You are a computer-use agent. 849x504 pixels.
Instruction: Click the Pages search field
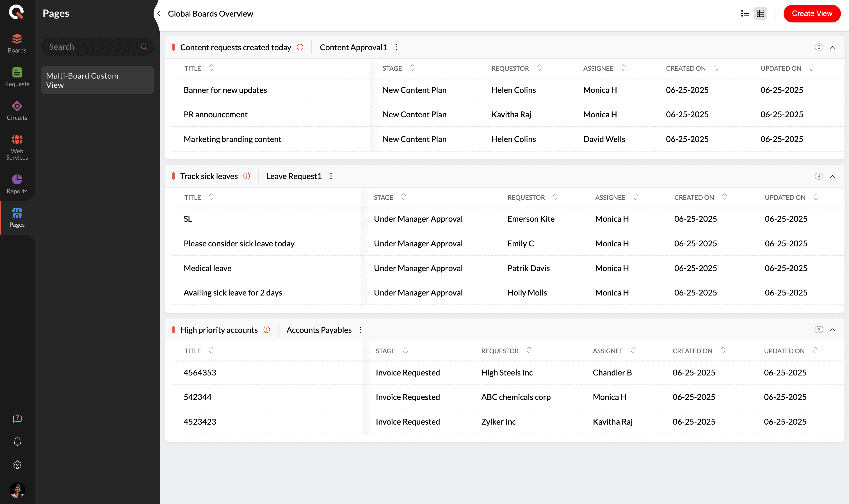tap(92, 47)
